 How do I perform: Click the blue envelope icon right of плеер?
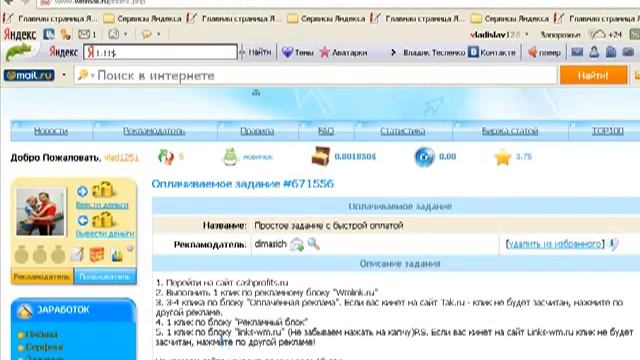tap(577, 52)
